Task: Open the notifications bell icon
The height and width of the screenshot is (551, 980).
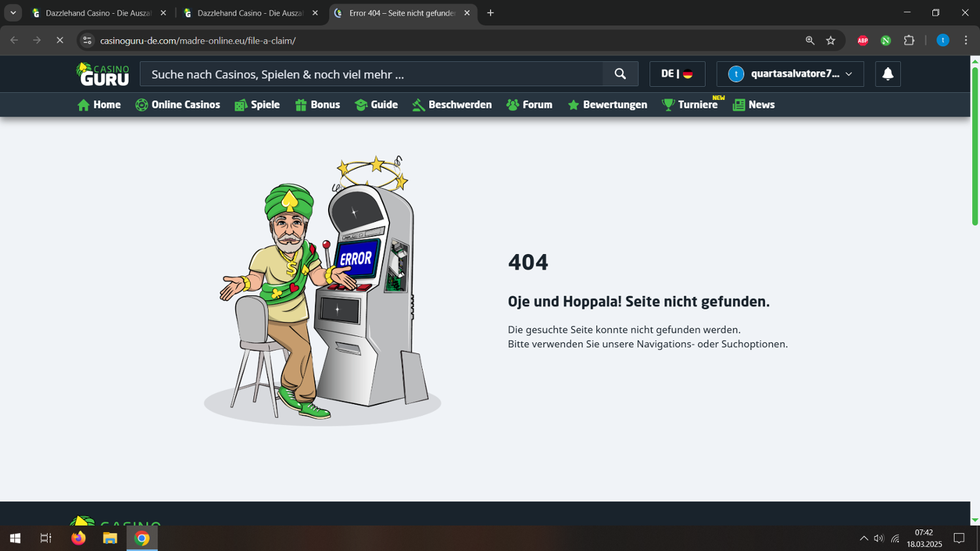Action: 887,74
